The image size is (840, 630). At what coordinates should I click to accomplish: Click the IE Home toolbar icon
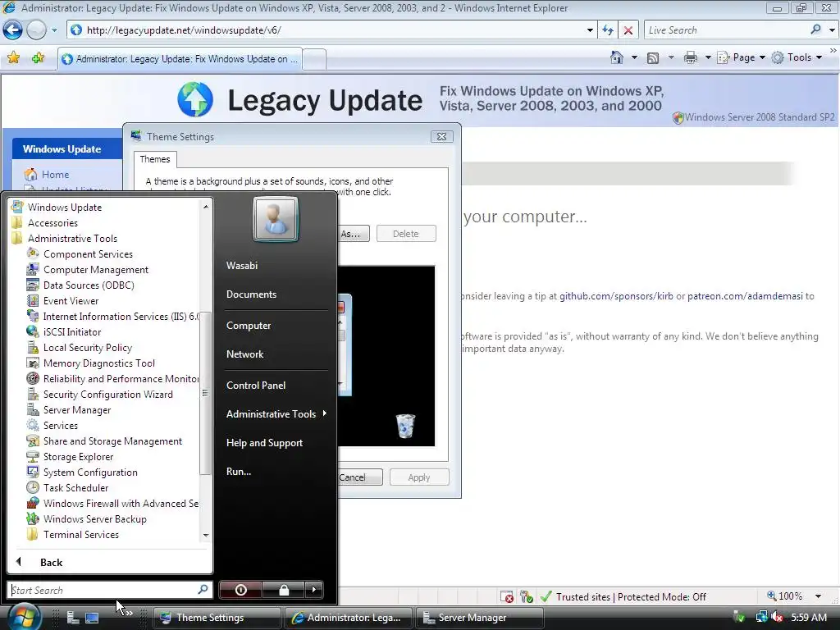pos(617,57)
